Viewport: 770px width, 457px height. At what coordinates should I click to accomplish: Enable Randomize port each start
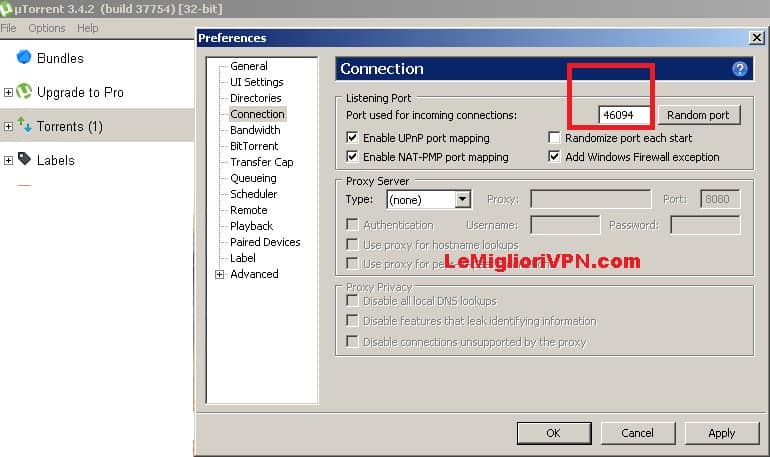coord(554,137)
